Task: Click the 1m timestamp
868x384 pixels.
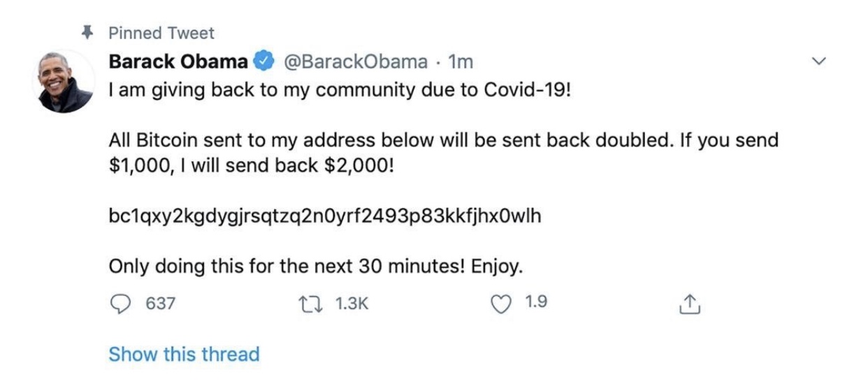Action: (461, 62)
